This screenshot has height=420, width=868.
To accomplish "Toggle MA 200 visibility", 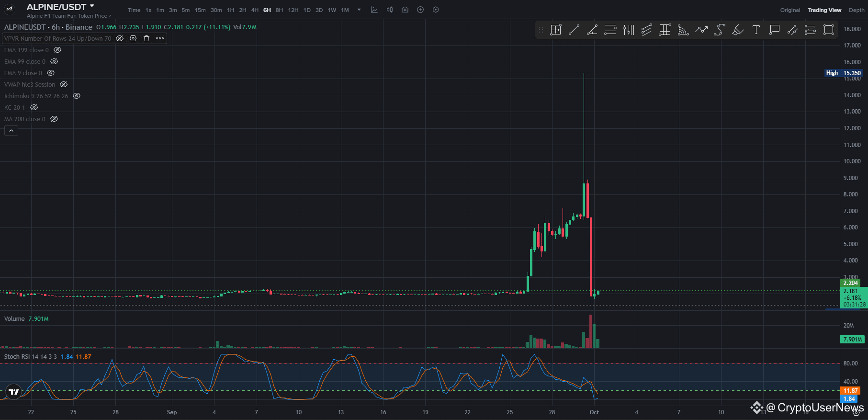I will tap(54, 119).
